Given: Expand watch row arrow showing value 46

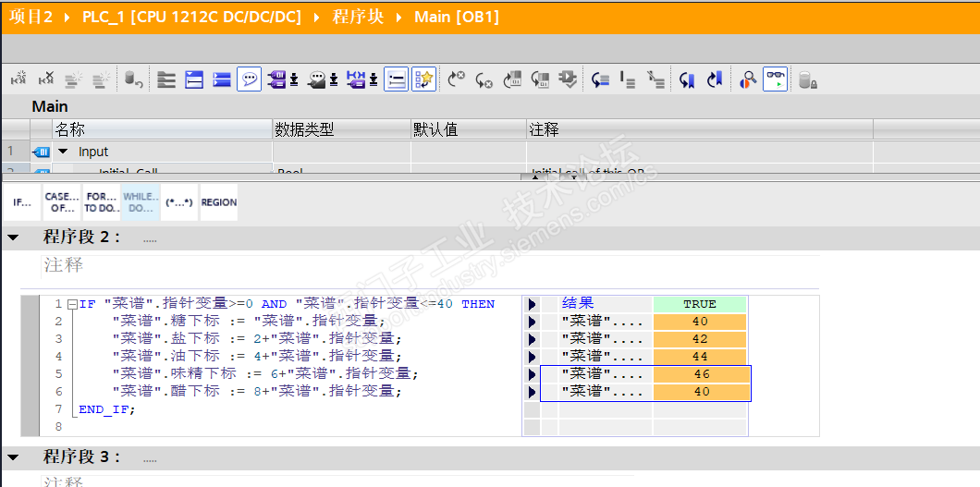Looking at the screenshot, I should click(532, 374).
